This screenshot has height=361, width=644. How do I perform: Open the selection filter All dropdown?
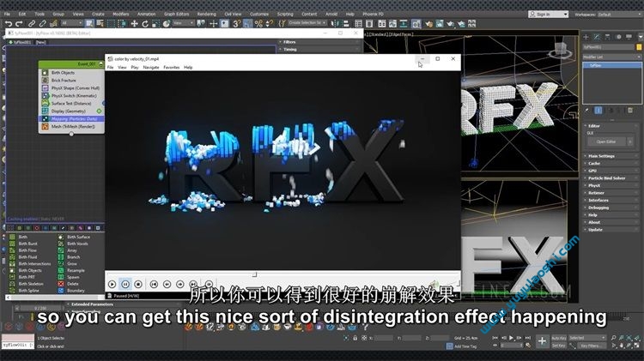tap(71, 23)
